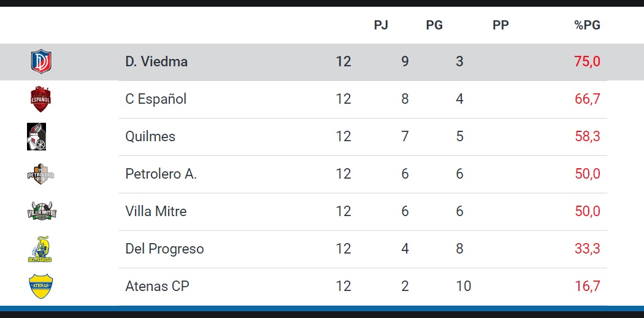Screen dimensions: 644x318
Task: Click the PJ column header
Action: pyautogui.click(x=381, y=25)
